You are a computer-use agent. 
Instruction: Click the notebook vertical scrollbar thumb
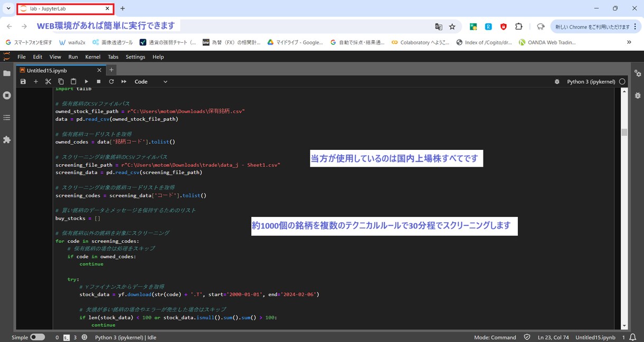tap(624, 132)
